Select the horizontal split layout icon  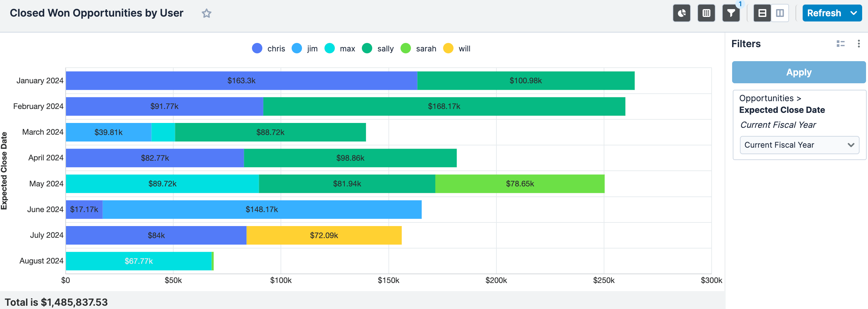[x=762, y=13]
